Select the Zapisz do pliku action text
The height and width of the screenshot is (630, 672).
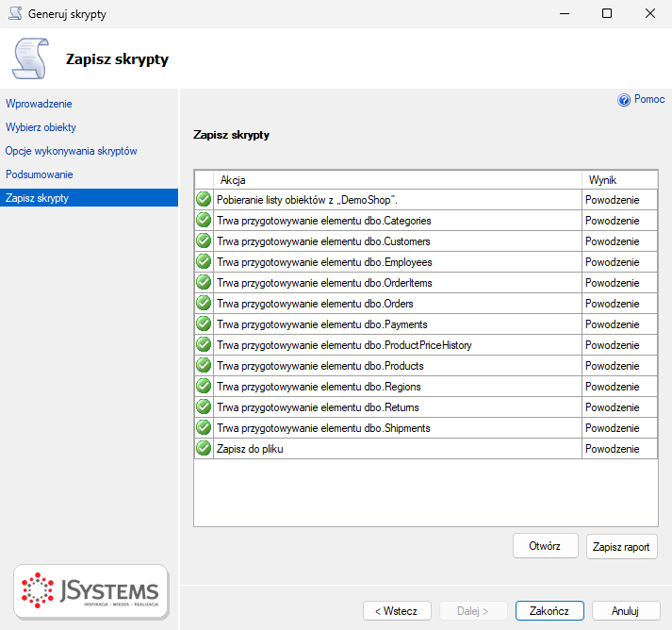(250, 449)
